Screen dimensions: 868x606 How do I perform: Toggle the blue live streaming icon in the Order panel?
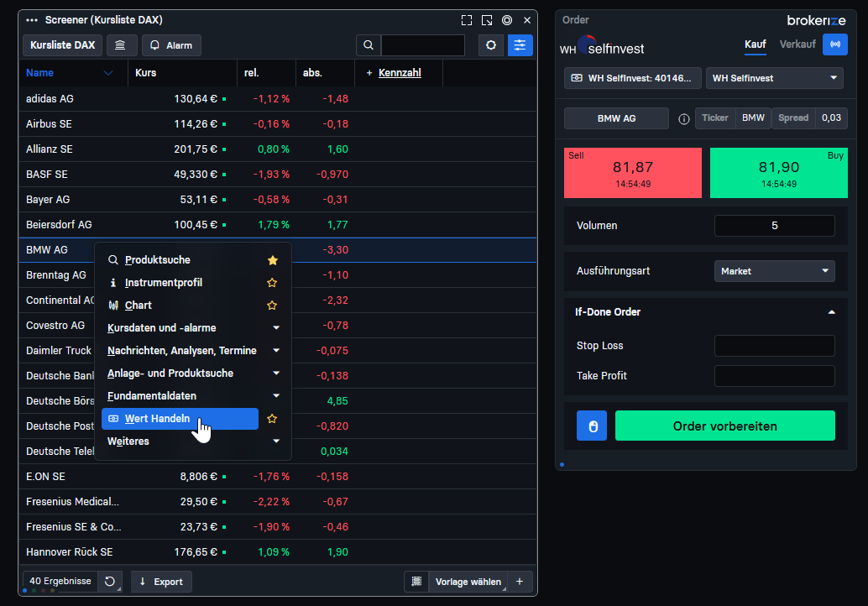pyautogui.click(x=834, y=44)
